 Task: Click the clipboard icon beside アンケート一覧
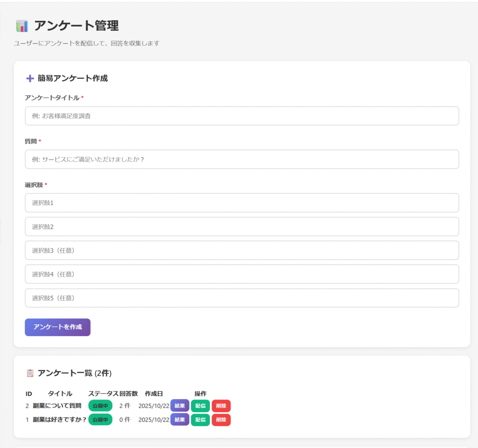click(x=30, y=373)
